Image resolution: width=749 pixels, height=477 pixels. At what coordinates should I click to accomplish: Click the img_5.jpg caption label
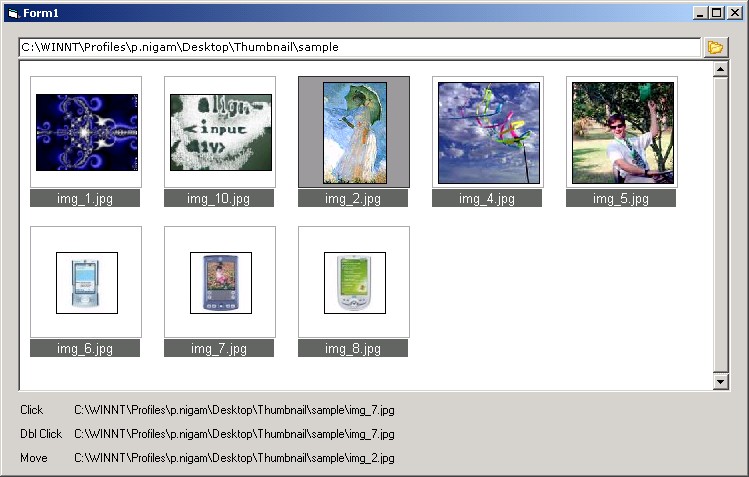(x=621, y=199)
